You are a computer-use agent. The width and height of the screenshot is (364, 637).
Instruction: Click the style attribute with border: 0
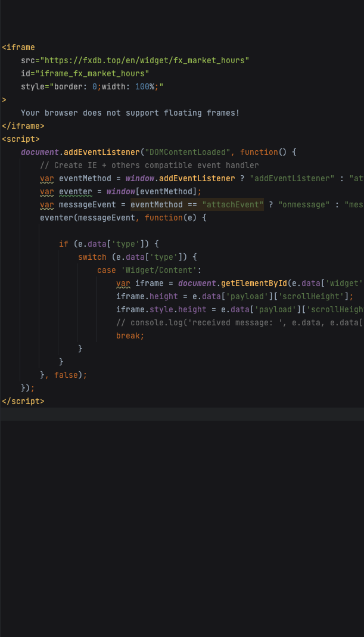point(92,86)
